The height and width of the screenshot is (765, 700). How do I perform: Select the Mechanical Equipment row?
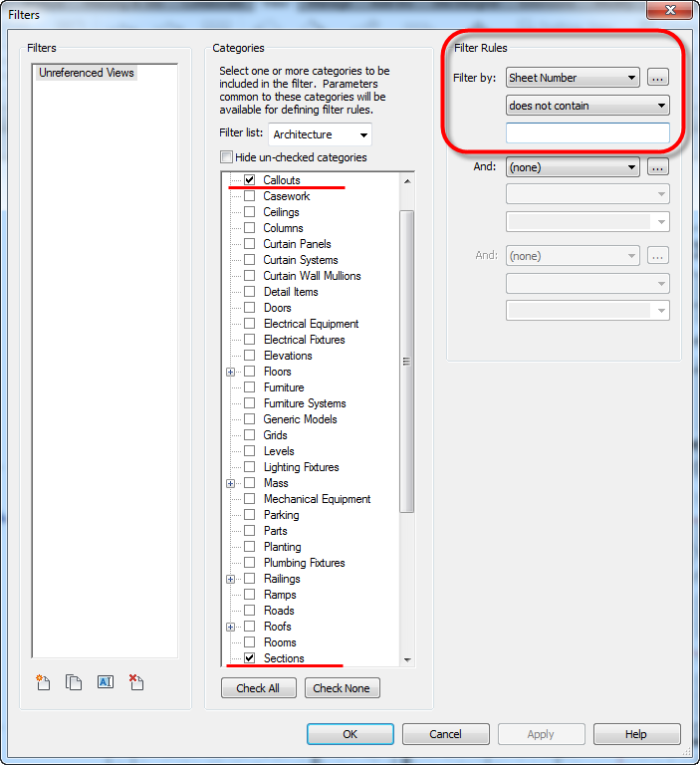tap(317, 499)
